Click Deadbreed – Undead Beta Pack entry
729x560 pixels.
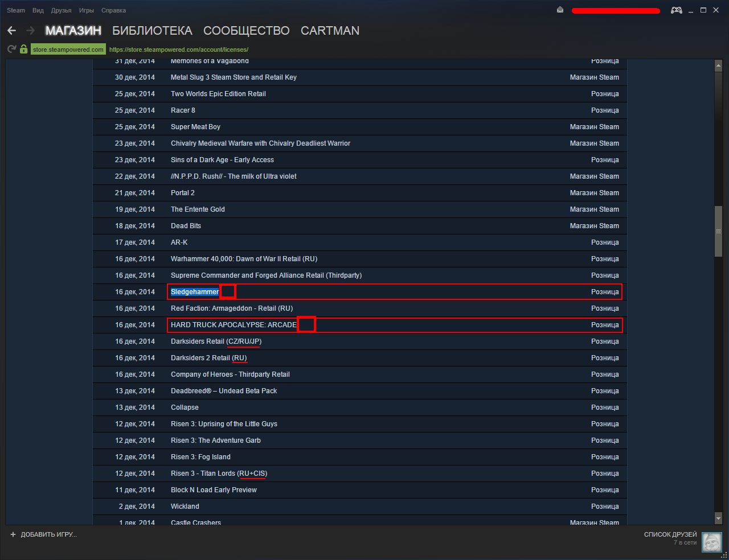[224, 391]
